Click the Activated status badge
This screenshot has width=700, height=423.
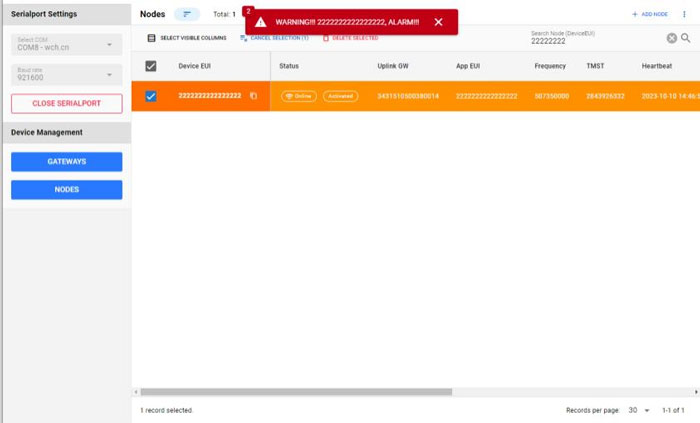(340, 96)
